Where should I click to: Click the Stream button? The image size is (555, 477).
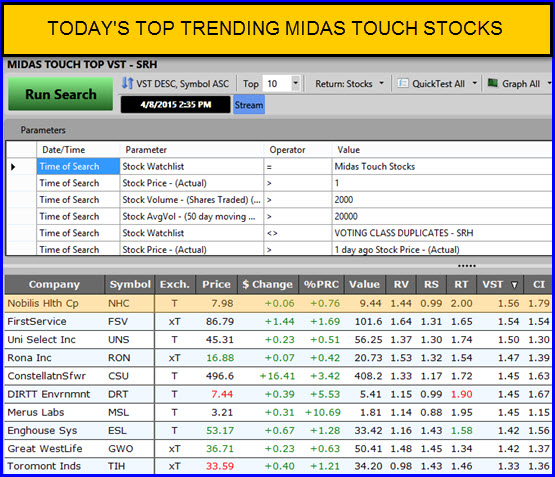[x=249, y=105]
